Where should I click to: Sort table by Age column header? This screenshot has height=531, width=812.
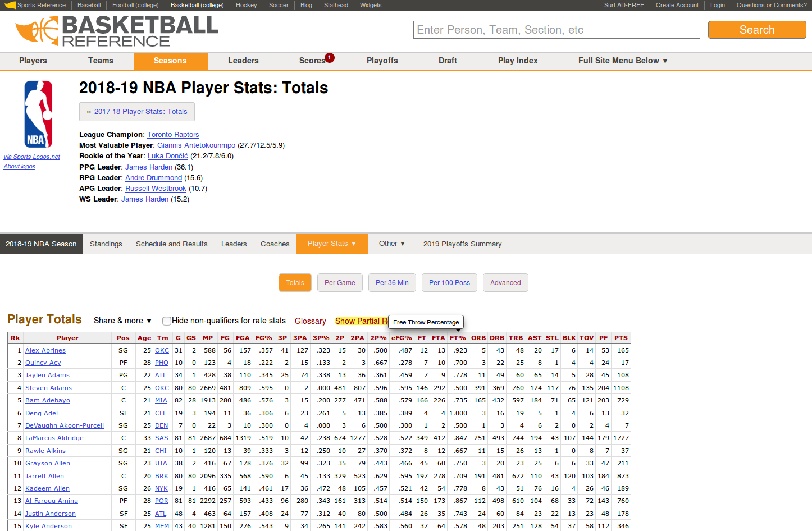(144, 338)
